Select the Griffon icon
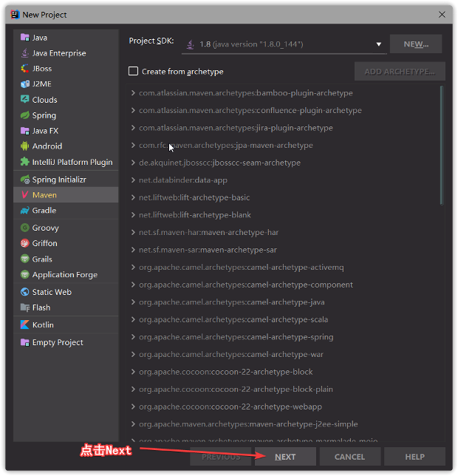 click(24, 243)
